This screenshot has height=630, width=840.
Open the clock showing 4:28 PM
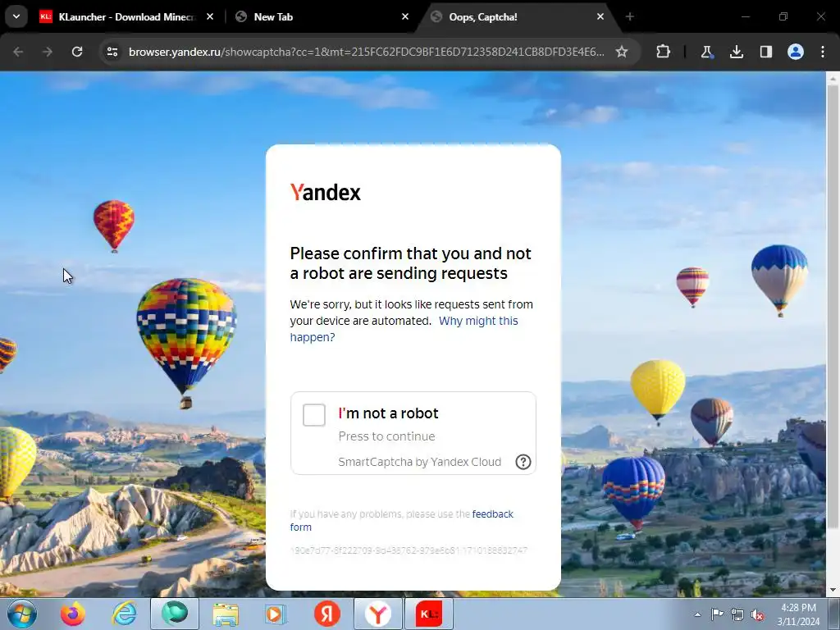(798, 614)
